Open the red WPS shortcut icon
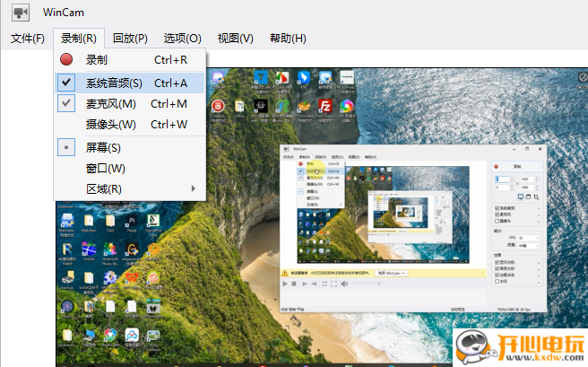This screenshot has width=588, height=367. 132,278
